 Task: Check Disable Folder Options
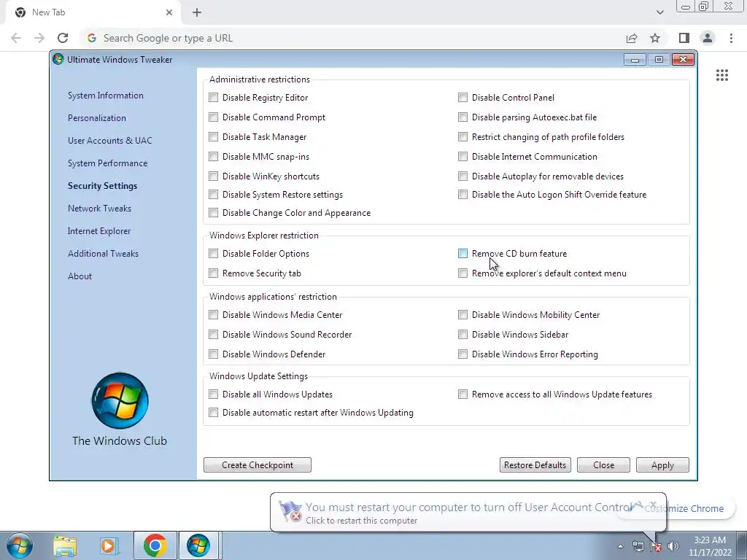pyautogui.click(x=214, y=254)
